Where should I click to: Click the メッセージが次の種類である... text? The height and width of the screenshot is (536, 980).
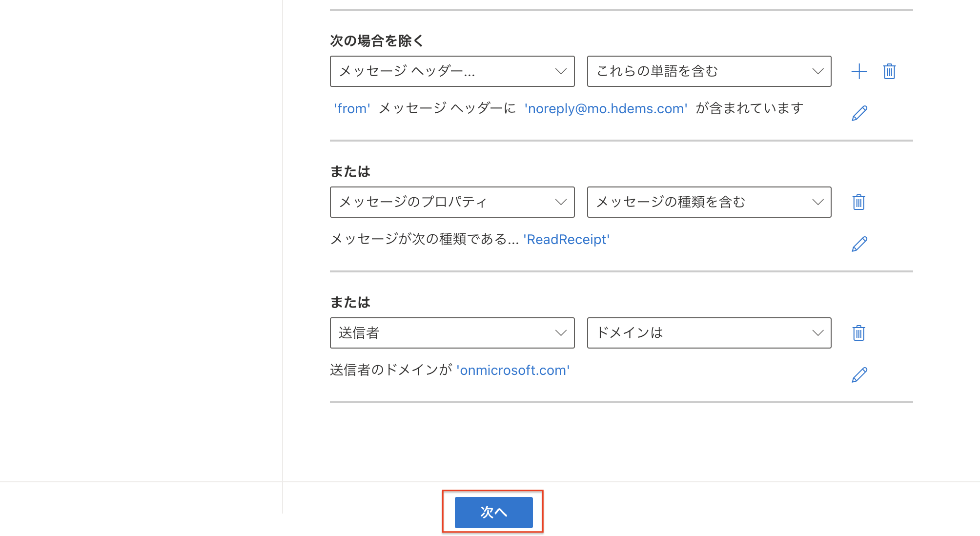424,239
